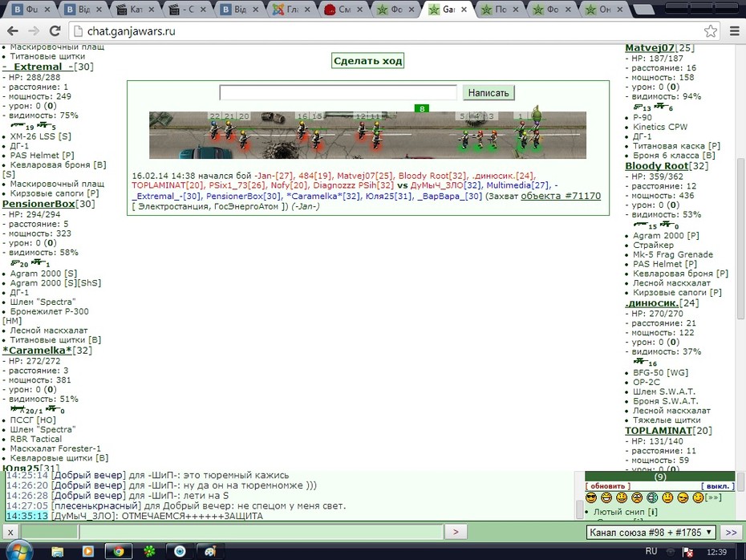Click the x button left of chat input
This screenshot has width=746, height=560.
coord(10,532)
